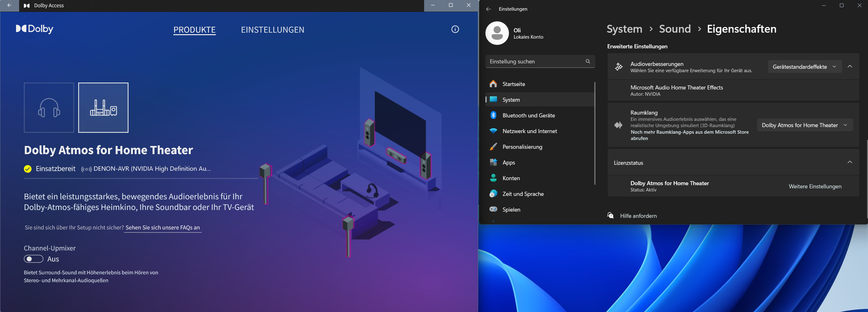Select the home theater product tile
Viewport: 868px width, 312px height.
(x=103, y=107)
